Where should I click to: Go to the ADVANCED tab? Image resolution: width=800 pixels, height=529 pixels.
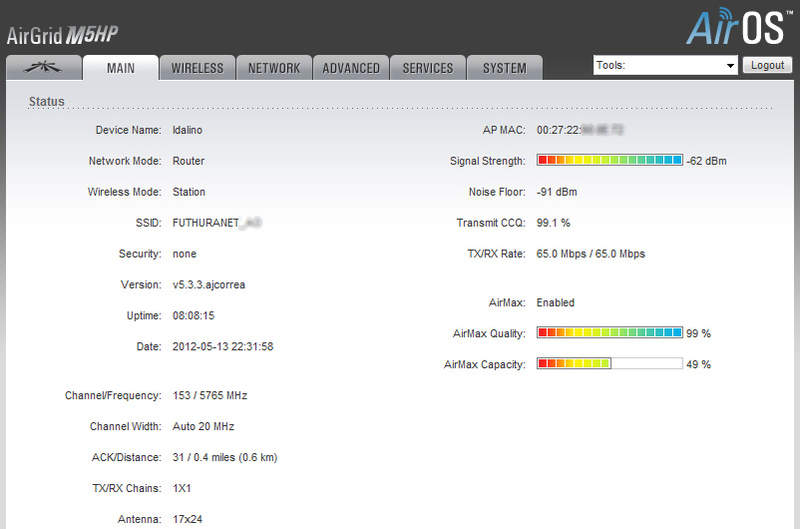[x=351, y=68]
